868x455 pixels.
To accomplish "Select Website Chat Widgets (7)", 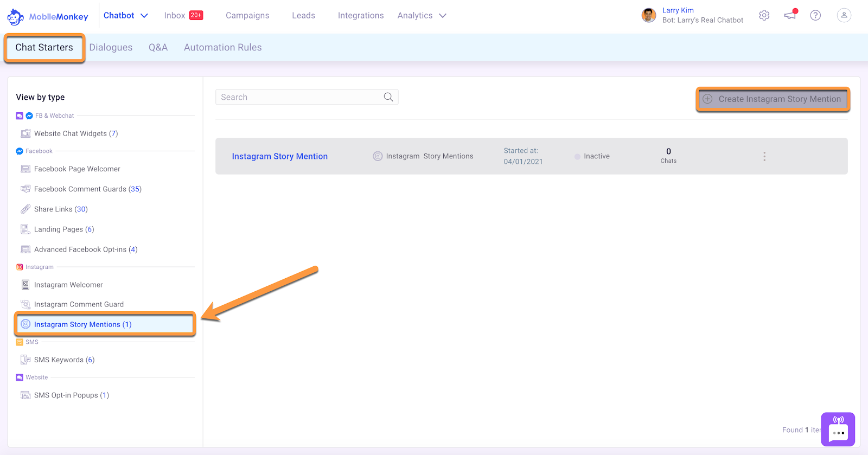I will pos(76,133).
